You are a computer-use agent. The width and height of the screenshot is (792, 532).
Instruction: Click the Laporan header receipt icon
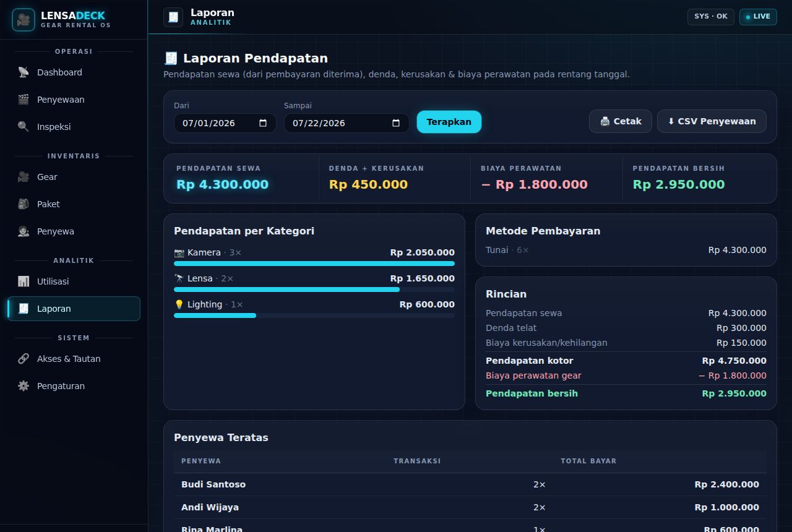point(173,17)
